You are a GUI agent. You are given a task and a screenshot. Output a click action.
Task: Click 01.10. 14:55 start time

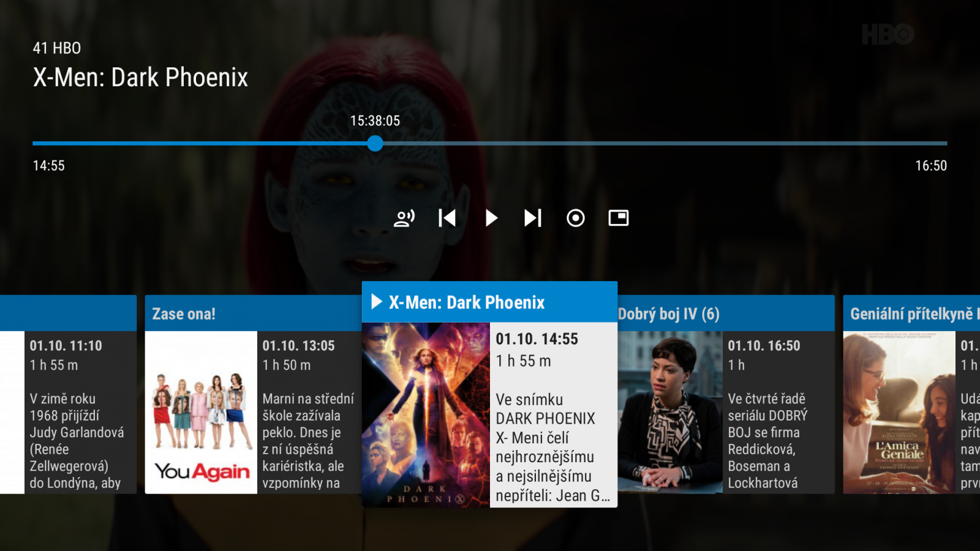click(x=537, y=339)
